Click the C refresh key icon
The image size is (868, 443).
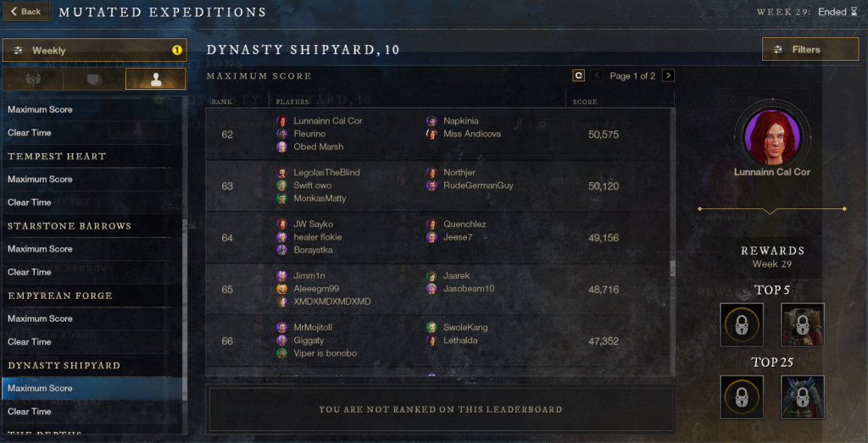[x=578, y=75]
